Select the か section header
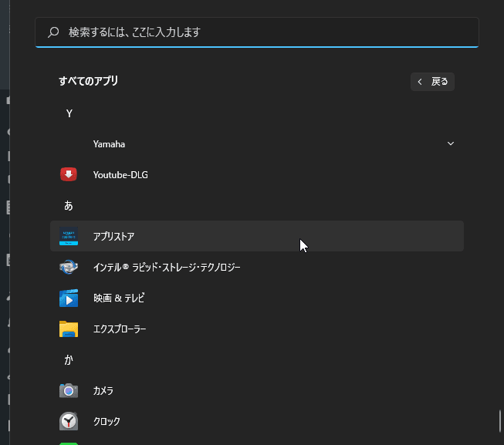Screen dimensions: 504x445 point(69,360)
